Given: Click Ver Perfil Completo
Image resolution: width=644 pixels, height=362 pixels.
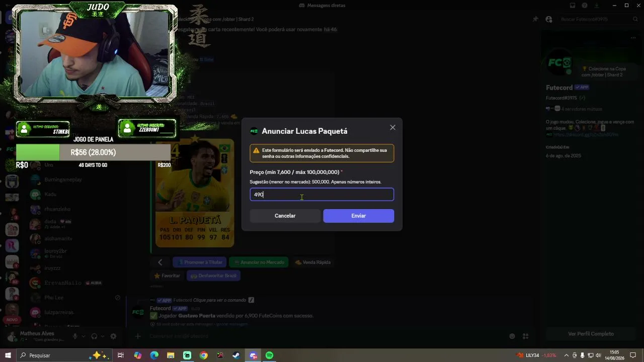Looking at the screenshot, I should [591, 334].
